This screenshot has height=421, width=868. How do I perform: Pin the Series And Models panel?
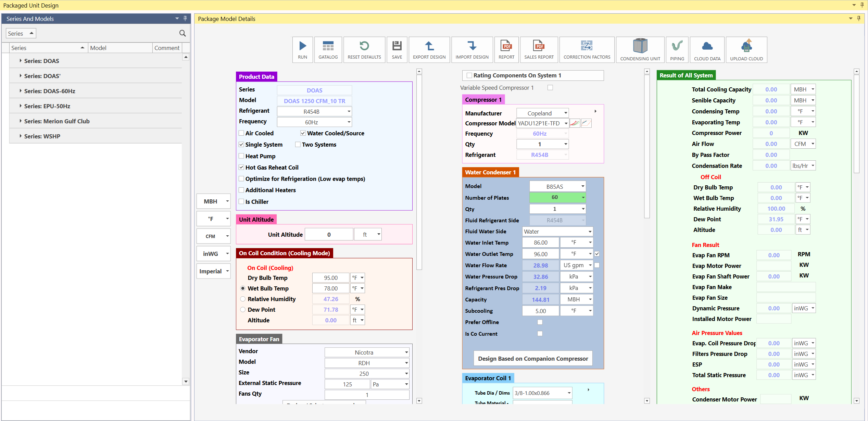coord(185,18)
